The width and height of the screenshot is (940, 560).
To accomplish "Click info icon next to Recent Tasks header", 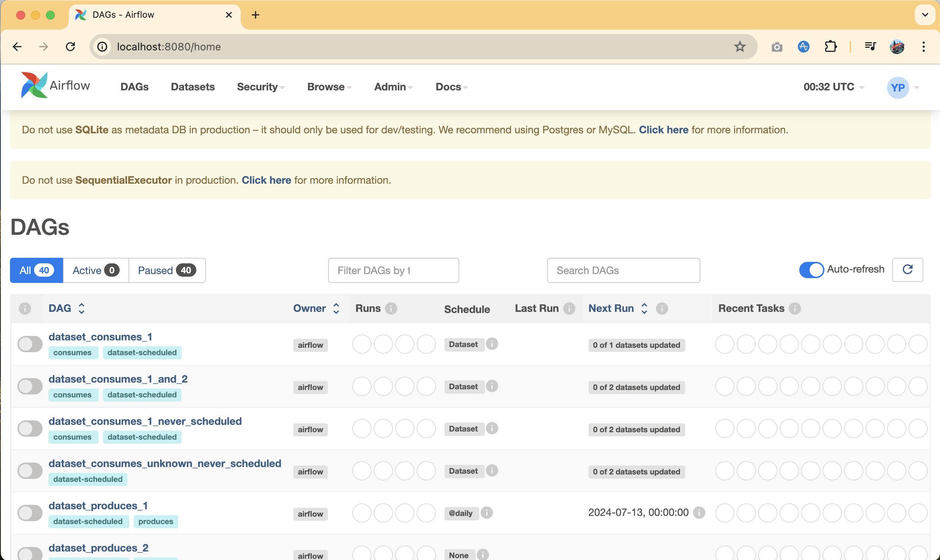I will 795,308.
